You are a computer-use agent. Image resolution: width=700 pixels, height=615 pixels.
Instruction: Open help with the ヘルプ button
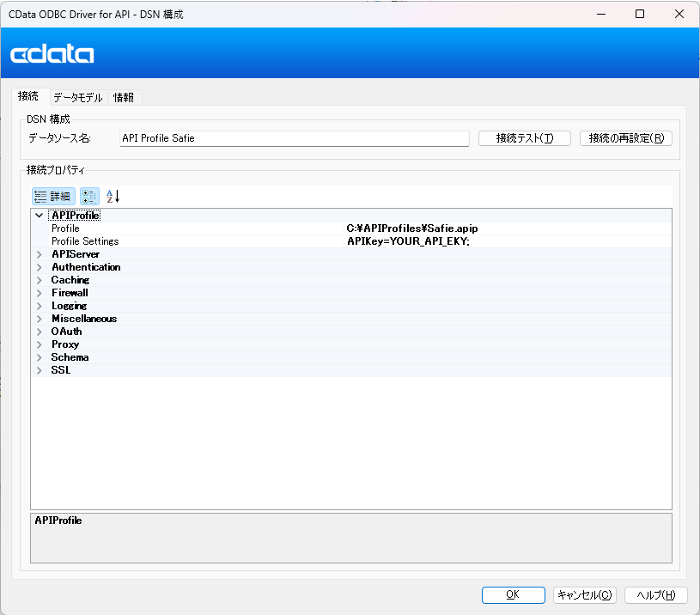coord(655,594)
